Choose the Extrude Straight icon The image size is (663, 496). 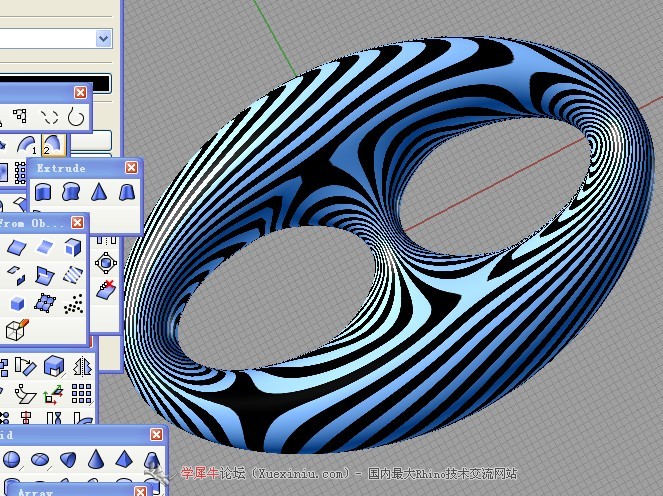(43, 192)
